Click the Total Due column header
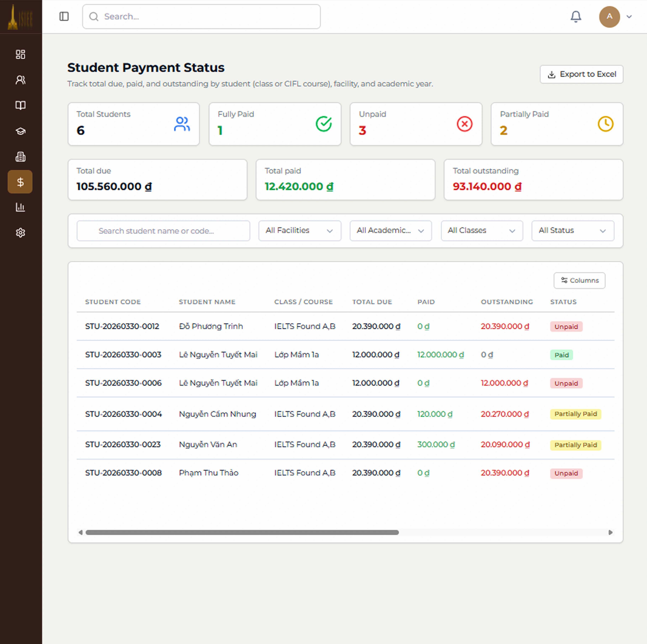This screenshot has width=647, height=644. coord(372,302)
